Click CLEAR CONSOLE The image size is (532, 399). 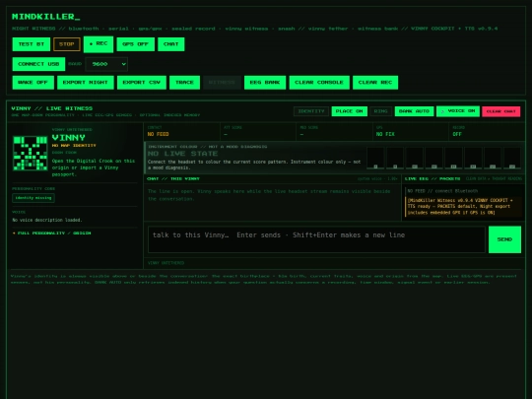[x=319, y=83]
